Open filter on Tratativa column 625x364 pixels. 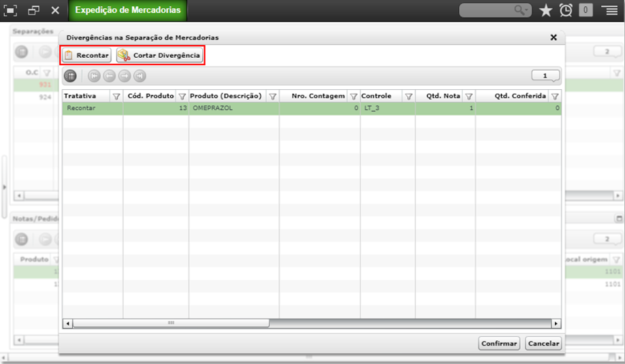point(116,97)
